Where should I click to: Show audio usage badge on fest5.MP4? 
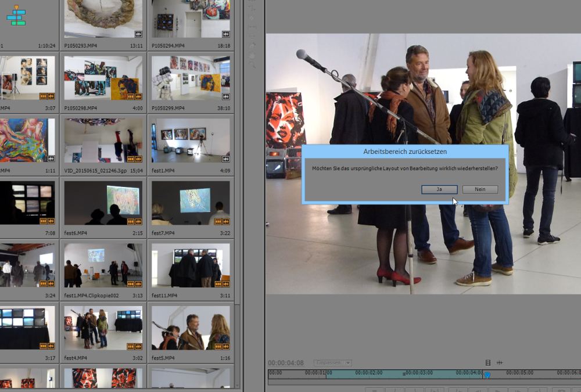pos(225,347)
